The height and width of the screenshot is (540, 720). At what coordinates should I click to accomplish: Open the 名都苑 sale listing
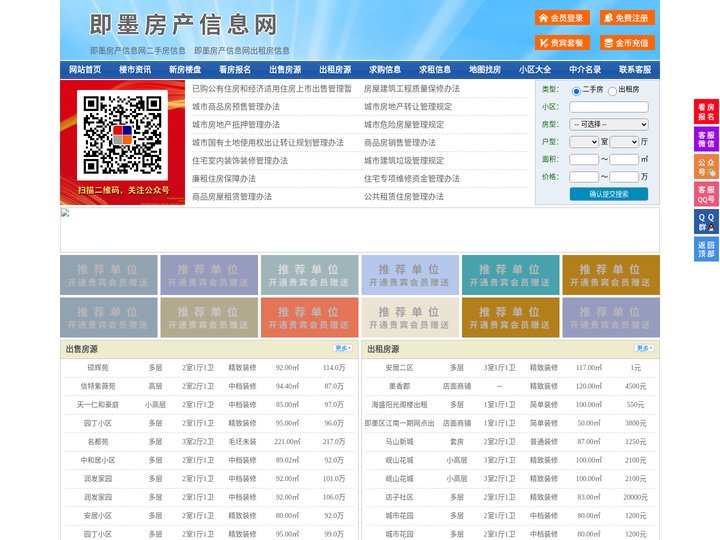pos(98,442)
